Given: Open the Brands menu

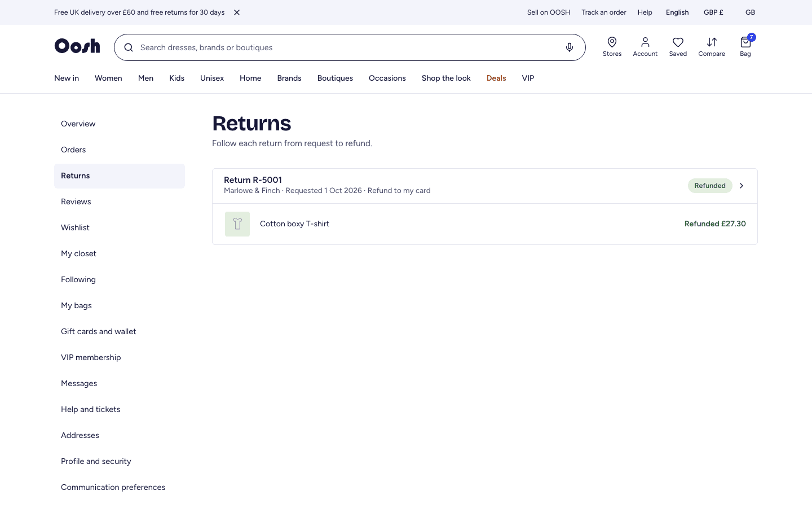Looking at the screenshot, I should coord(289,78).
